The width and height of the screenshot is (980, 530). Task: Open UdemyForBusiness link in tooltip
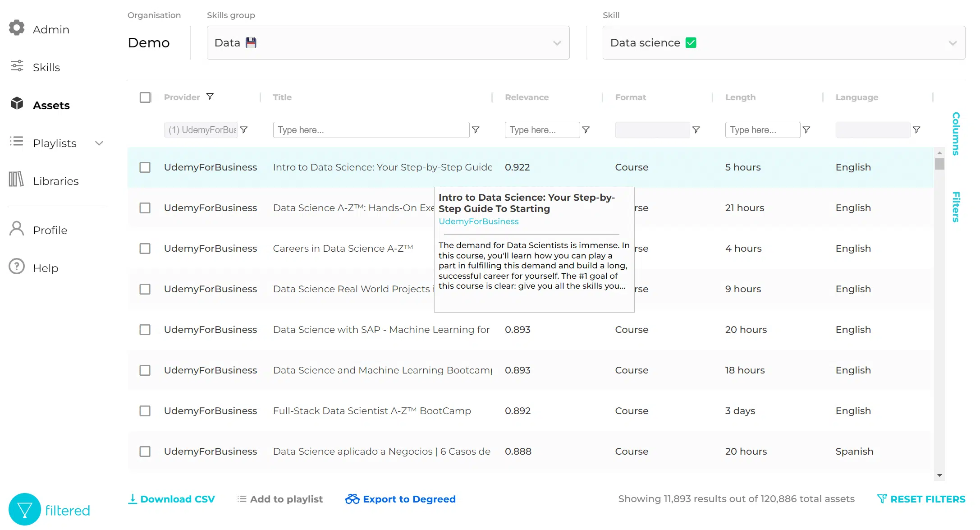[x=479, y=221]
